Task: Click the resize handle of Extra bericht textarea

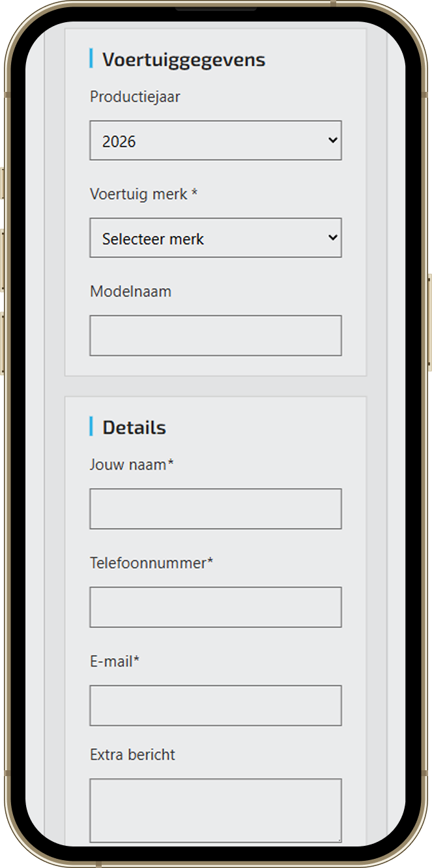Action: pyautogui.click(x=338, y=839)
